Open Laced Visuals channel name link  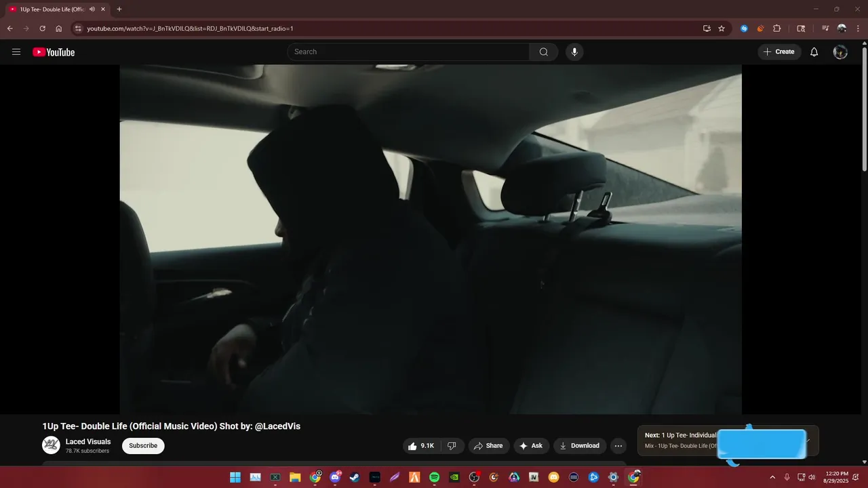pyautogui.click(x=88, y=442)
